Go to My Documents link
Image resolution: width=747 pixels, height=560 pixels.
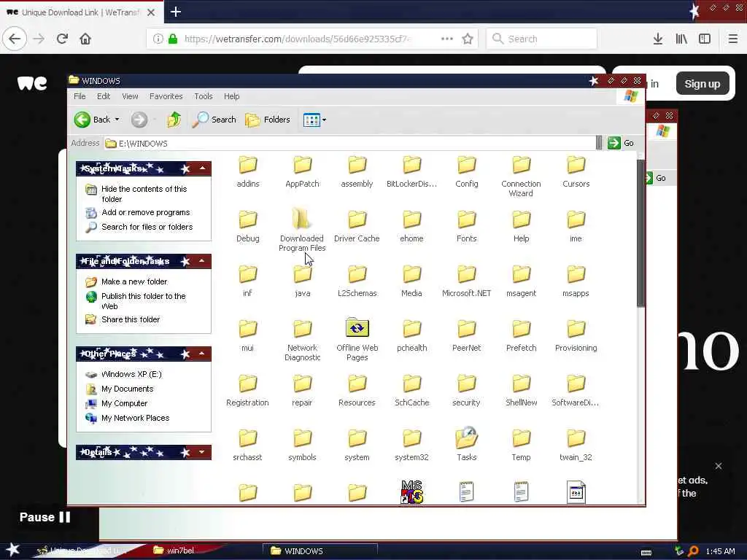tap(127, 389)
